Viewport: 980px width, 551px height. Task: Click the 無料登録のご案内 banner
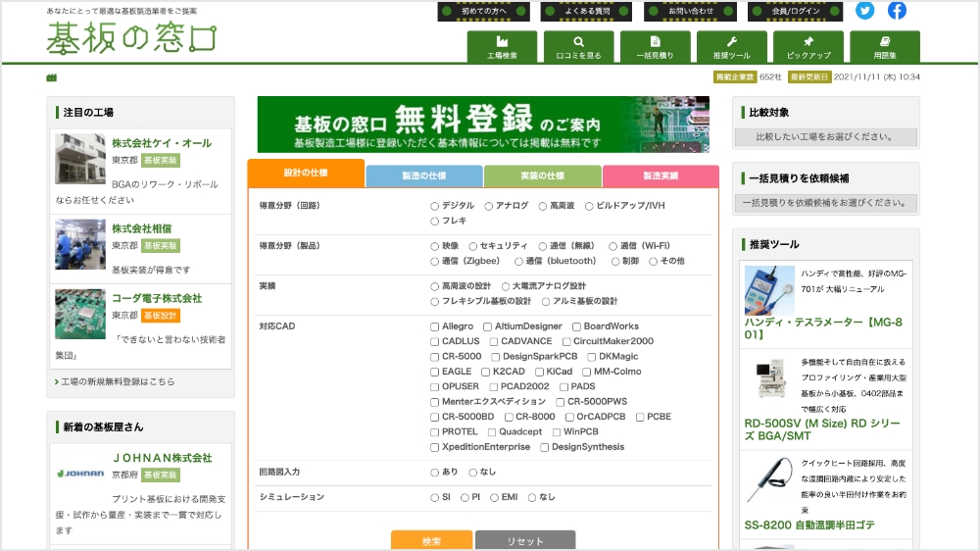pyautogui.click(x=483, y=125)
